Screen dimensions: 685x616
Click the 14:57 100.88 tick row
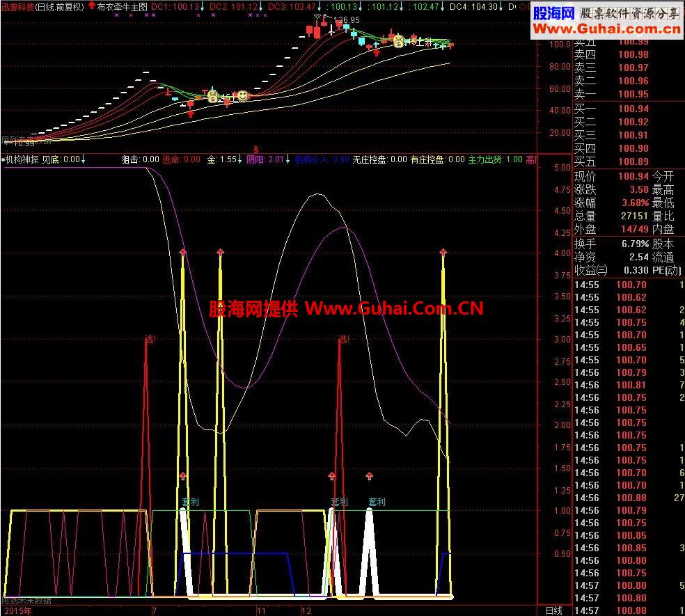[x=629, y=610]
